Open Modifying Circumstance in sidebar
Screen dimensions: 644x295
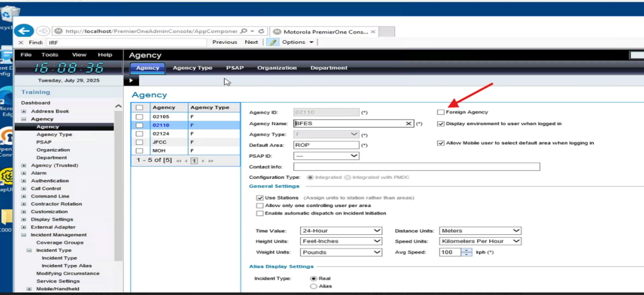point(68,273)
